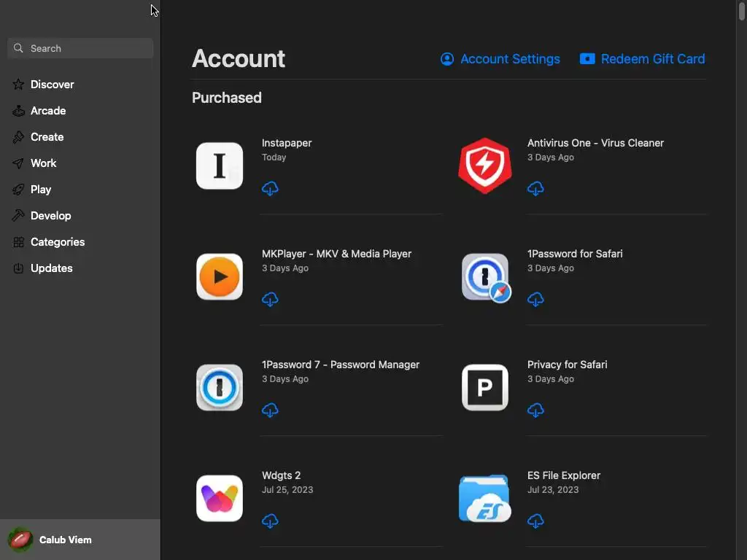Click the Search field in sidebar

[x=80, y=48]
